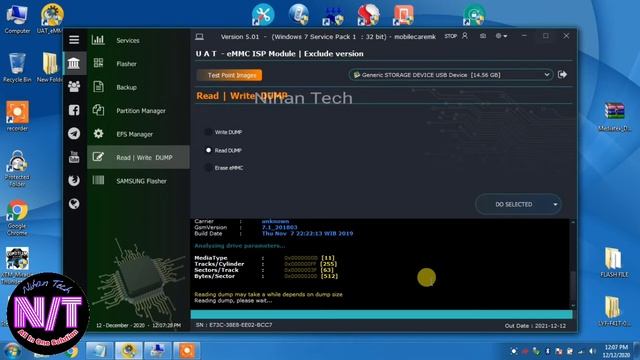Select the Erase eMMC radio button

pos(208,168)
